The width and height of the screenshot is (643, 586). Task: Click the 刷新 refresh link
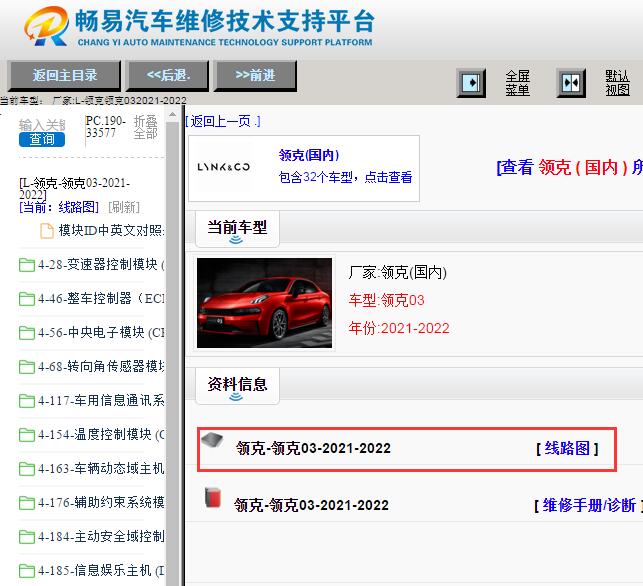coord(124,207)
